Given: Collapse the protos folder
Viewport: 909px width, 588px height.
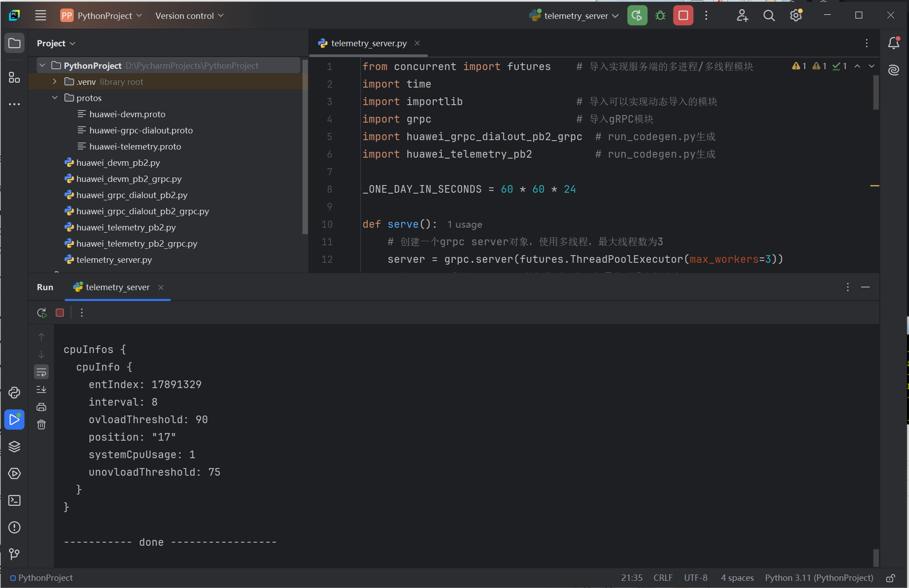Looking at the screenshot, I should [55, 98].
